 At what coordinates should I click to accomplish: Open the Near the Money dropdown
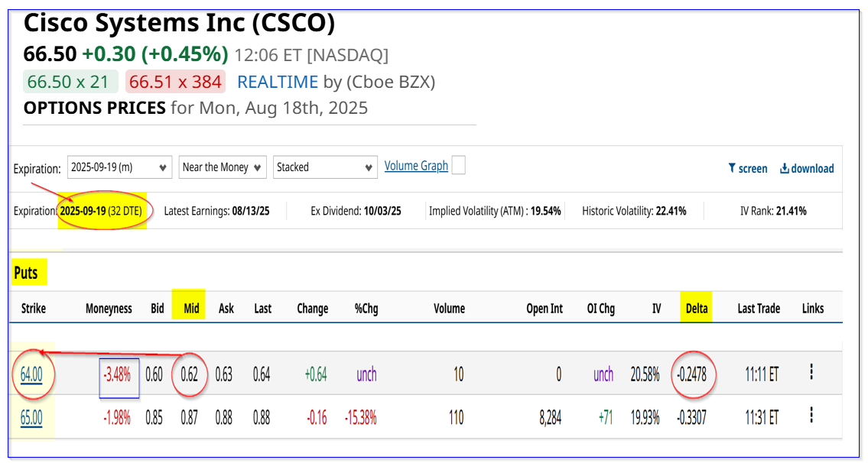(x=223, y=167)
